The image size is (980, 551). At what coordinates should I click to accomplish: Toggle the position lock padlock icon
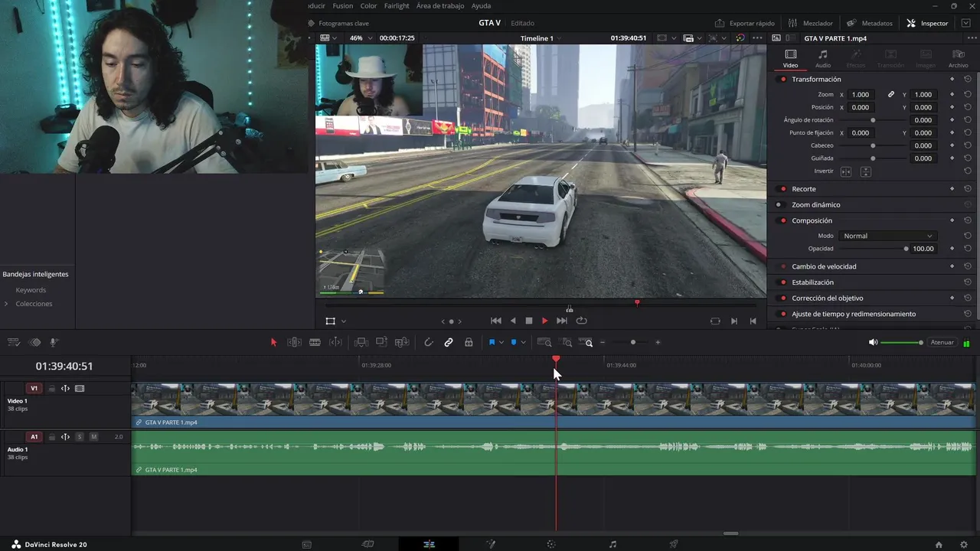click(x=469, y=342)
